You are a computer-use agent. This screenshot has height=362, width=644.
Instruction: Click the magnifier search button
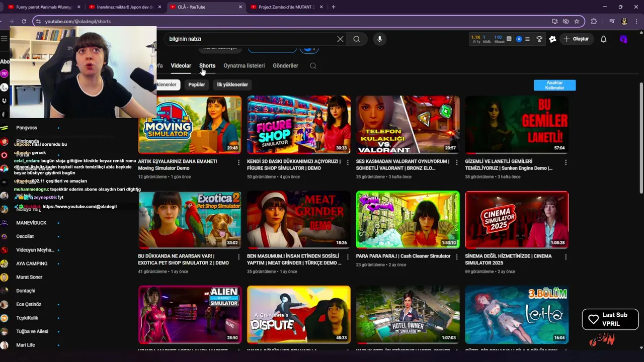[356, 39]
